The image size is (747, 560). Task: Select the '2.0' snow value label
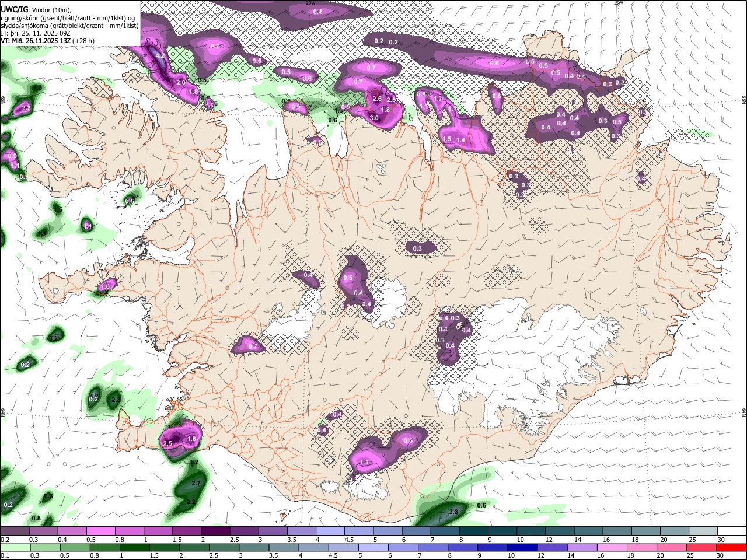(181, 83)
